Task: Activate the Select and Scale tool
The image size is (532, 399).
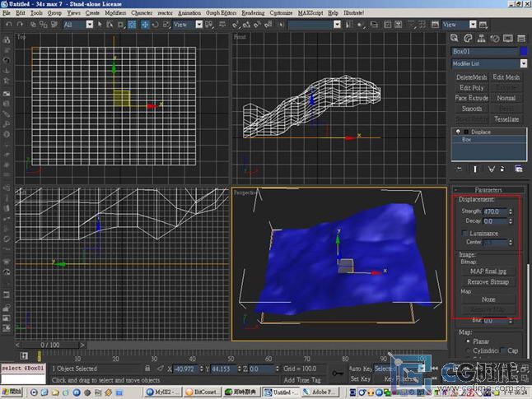Action: (x=166, y=25)
